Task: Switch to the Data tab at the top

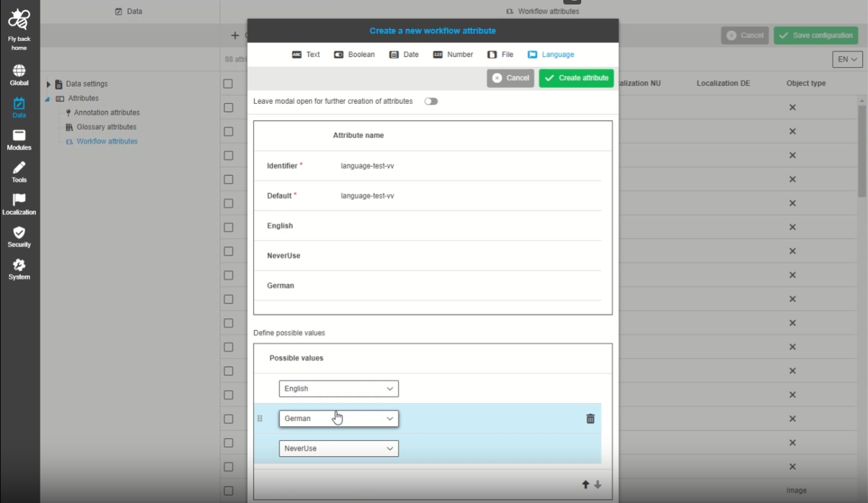Action: click(129, 12)
